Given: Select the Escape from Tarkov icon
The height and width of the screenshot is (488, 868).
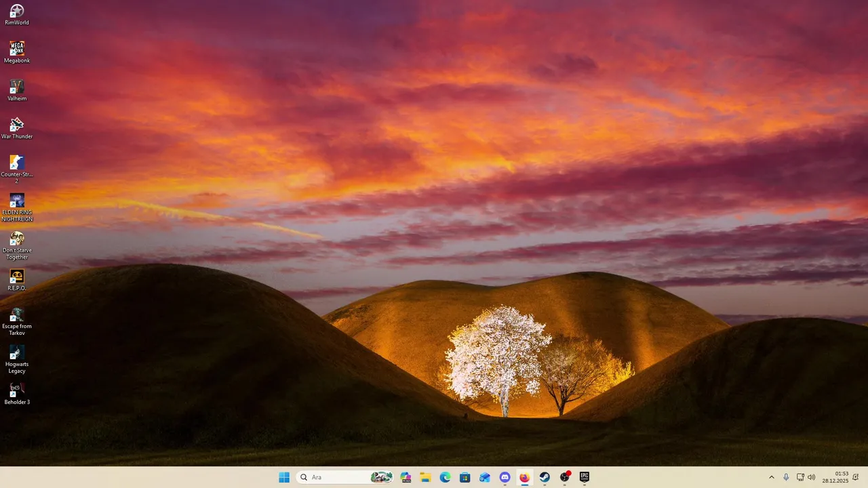Looking at the screenshot, I should coord(17,321).
